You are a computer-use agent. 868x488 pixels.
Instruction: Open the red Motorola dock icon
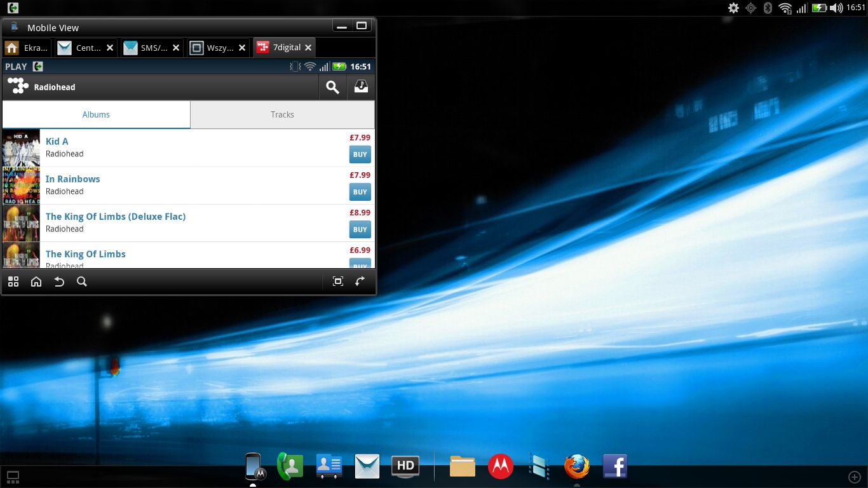click(501, 466)
